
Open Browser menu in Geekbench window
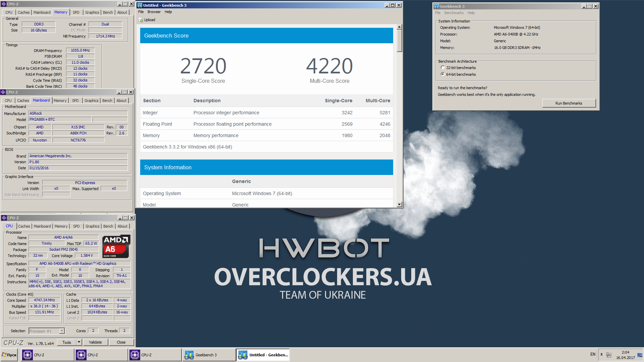point(154,12)
